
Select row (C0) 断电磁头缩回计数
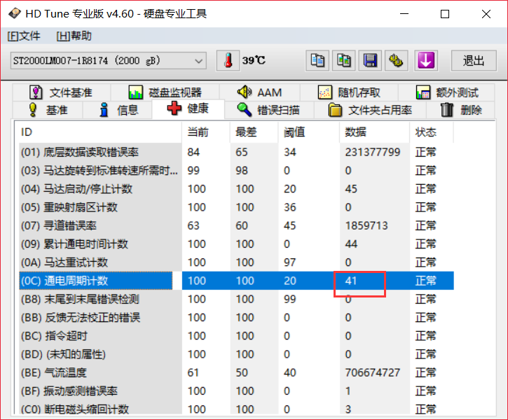237,409
